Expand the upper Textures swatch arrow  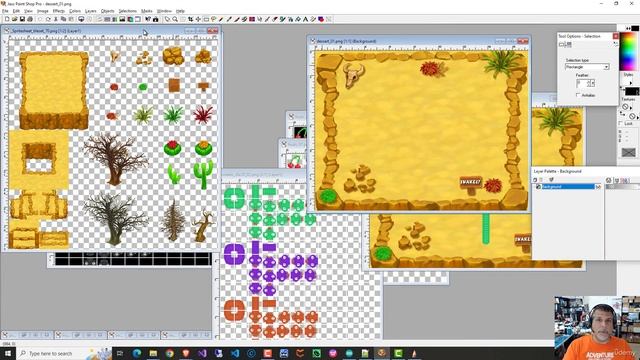631,108
